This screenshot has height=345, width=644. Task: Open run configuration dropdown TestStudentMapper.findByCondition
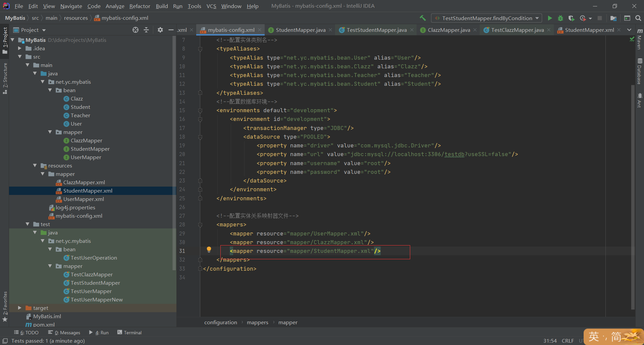pos(487,18)
